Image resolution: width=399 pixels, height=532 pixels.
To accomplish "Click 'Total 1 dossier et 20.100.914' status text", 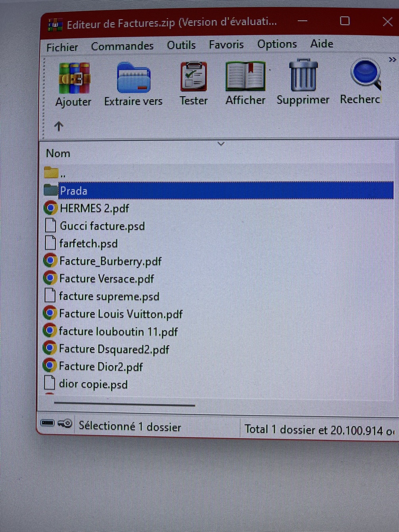I will pyautogui.click(x=314, y=430).
